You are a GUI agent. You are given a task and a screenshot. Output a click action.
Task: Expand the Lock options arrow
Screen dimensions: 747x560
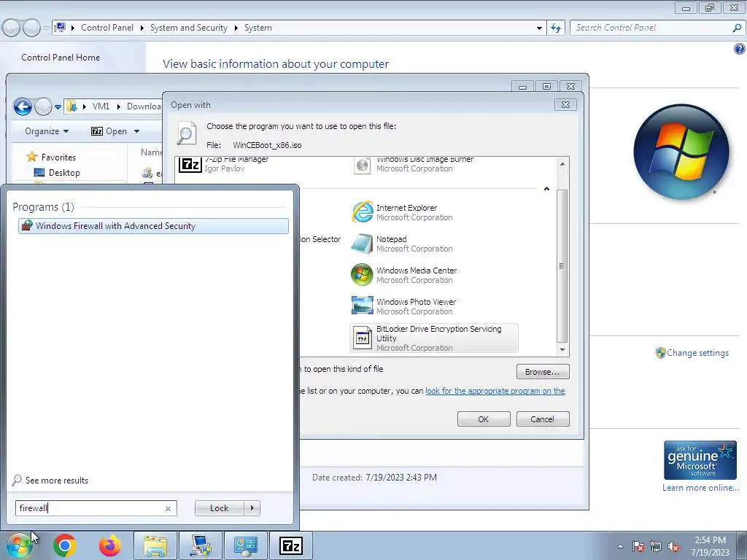pos(252,508)
